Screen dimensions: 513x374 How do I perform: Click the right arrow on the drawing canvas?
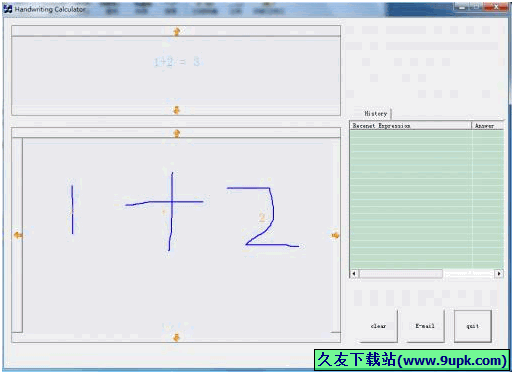coord(335,235)
